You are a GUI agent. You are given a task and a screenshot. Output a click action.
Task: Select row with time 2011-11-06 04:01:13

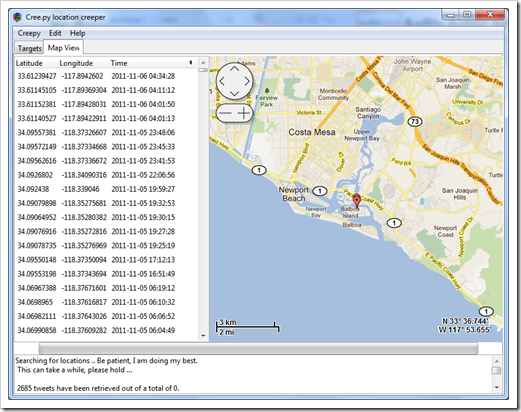106,118
